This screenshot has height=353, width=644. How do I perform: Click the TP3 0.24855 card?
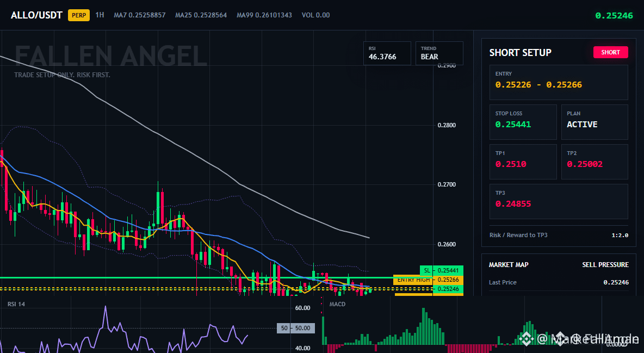559,201
